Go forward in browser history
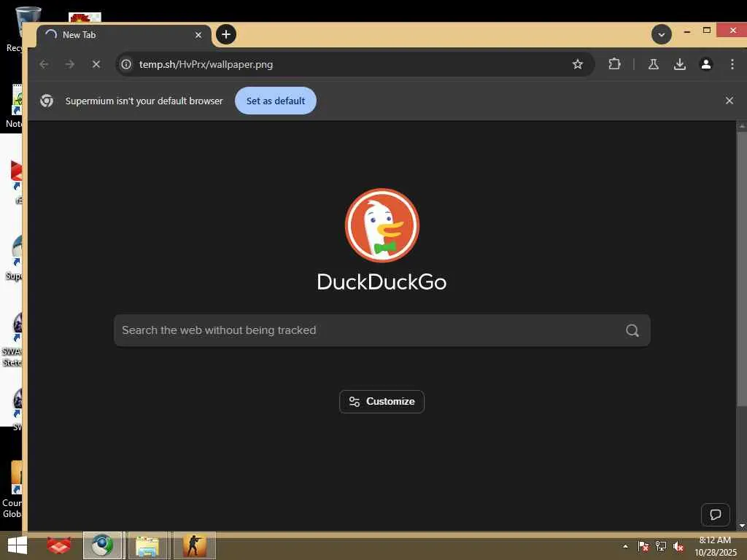The image size is (747, 560). click(70, 64)
